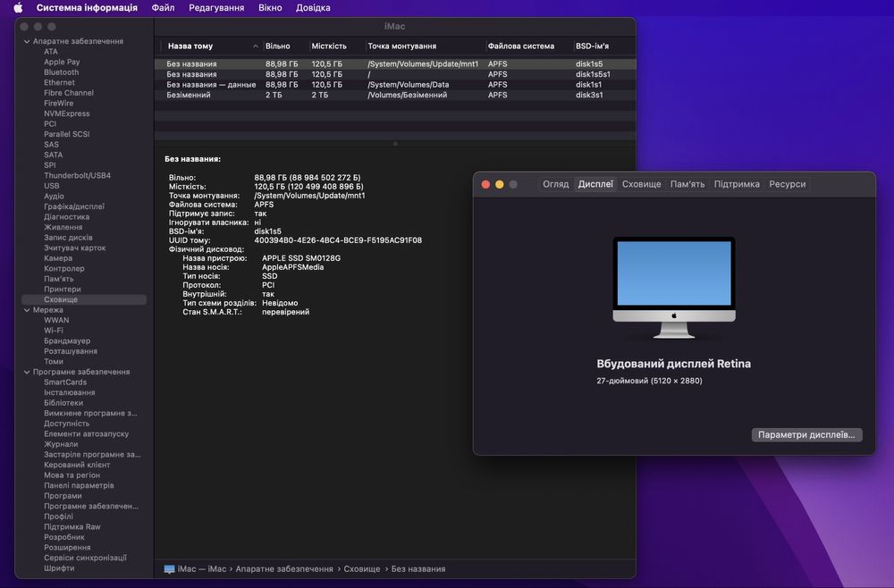The width and height of the screenshot is (894, 588).
Task: Select the Без названия — данные volume row
Action: pyautogui.click(x=395, y=84)
